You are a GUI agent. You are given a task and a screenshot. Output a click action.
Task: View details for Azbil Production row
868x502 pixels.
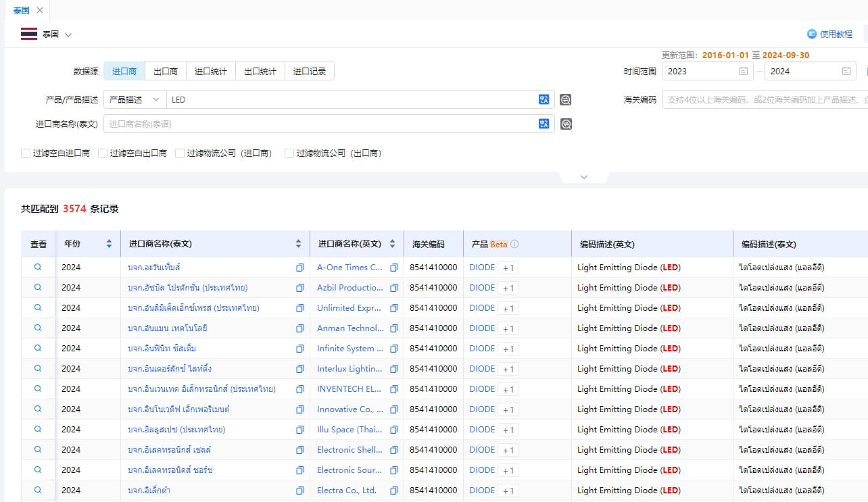tap(38, 287)
